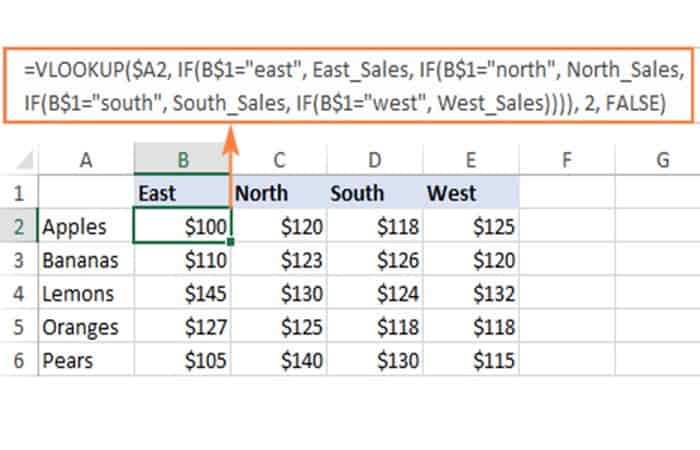Image resolution: width=700 pixels, height=450 pixels.
Task: Click the East header cell
Action: click(183, 192)
